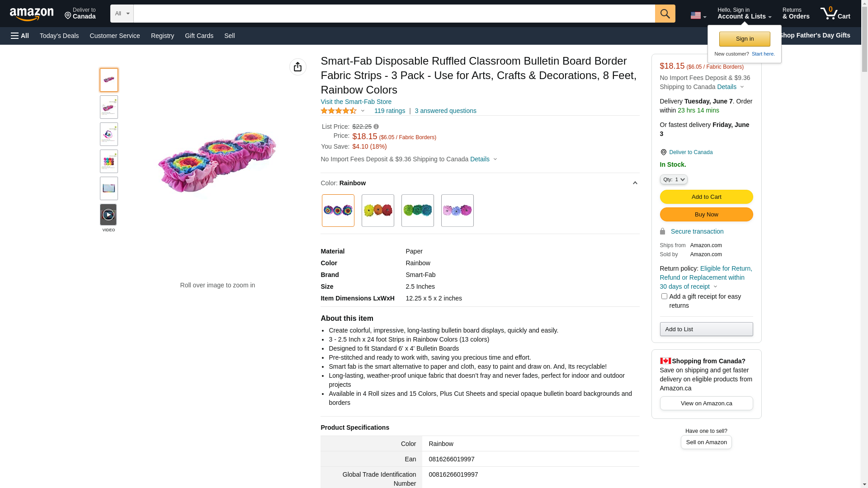Check the gift receipt checkbox

(664, 296)
